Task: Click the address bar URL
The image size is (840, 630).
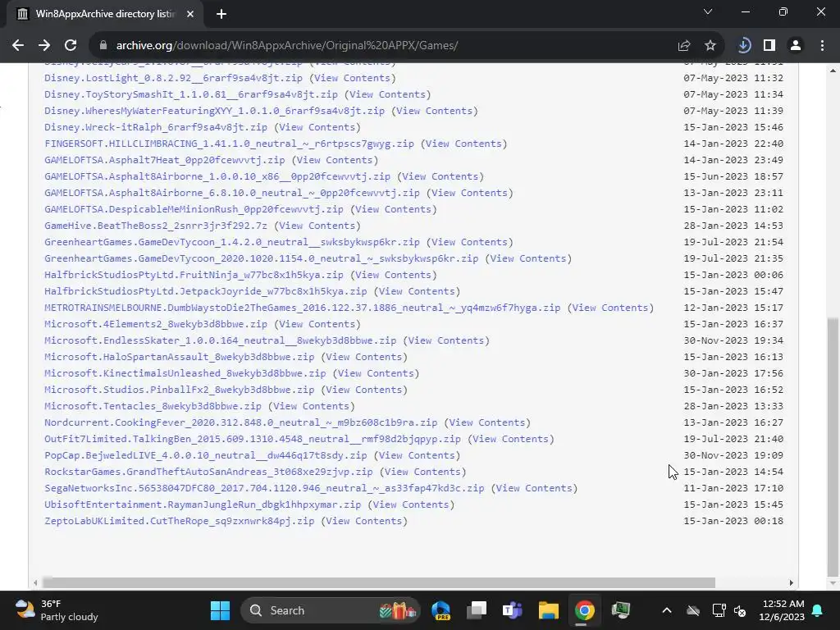Action: [x=287, y=46]
